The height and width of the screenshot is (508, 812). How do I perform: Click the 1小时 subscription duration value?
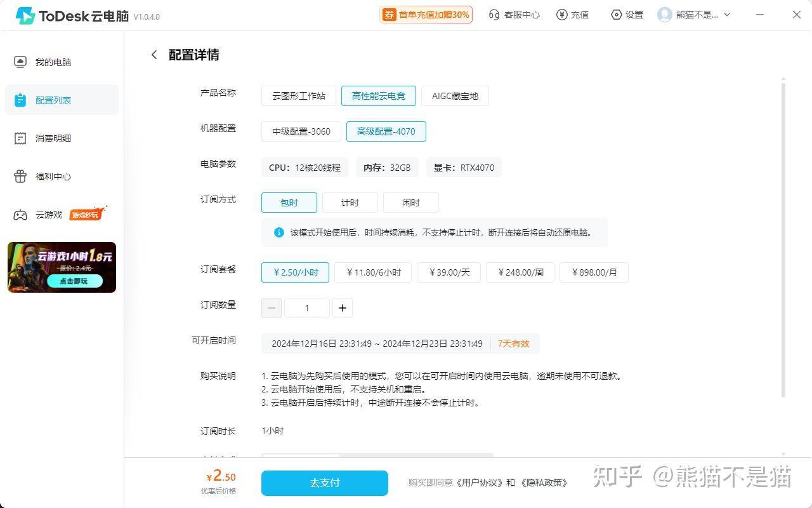click(273, 431)
